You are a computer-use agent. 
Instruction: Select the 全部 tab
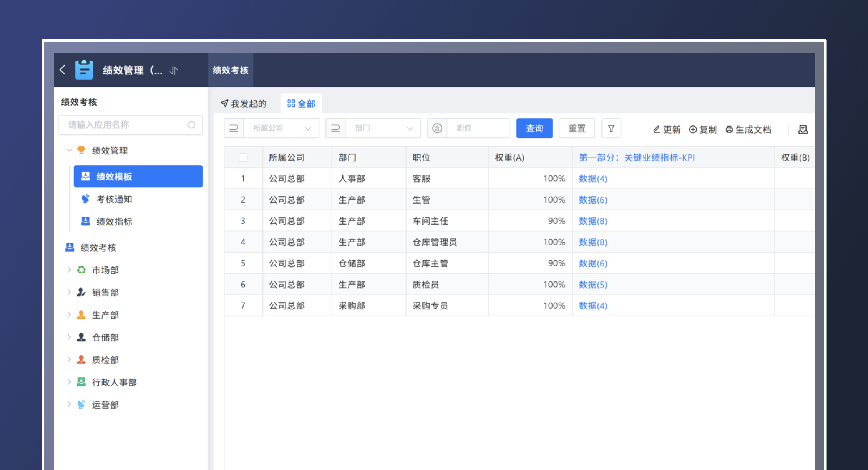click(301, 103)
